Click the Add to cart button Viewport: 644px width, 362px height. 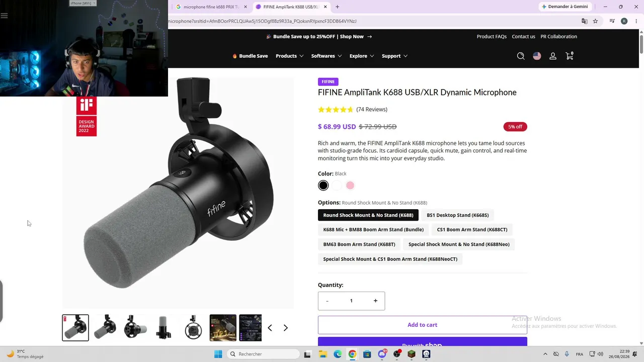coord(423,325)
